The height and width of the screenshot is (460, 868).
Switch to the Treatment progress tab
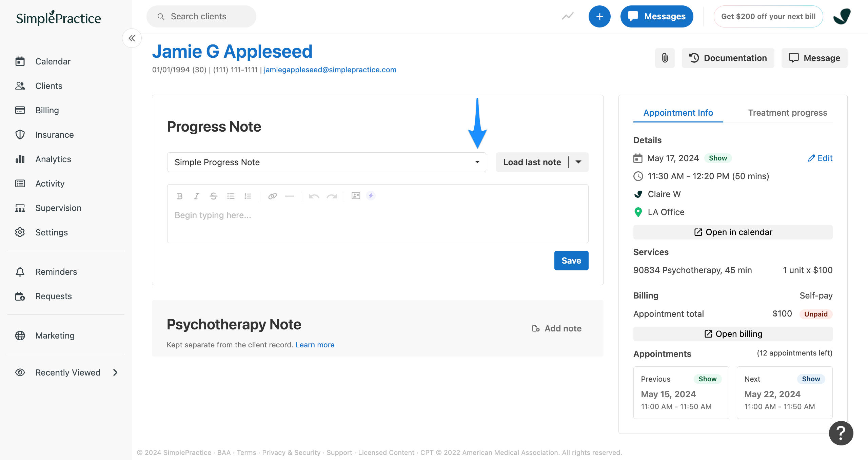click(788, 113)
